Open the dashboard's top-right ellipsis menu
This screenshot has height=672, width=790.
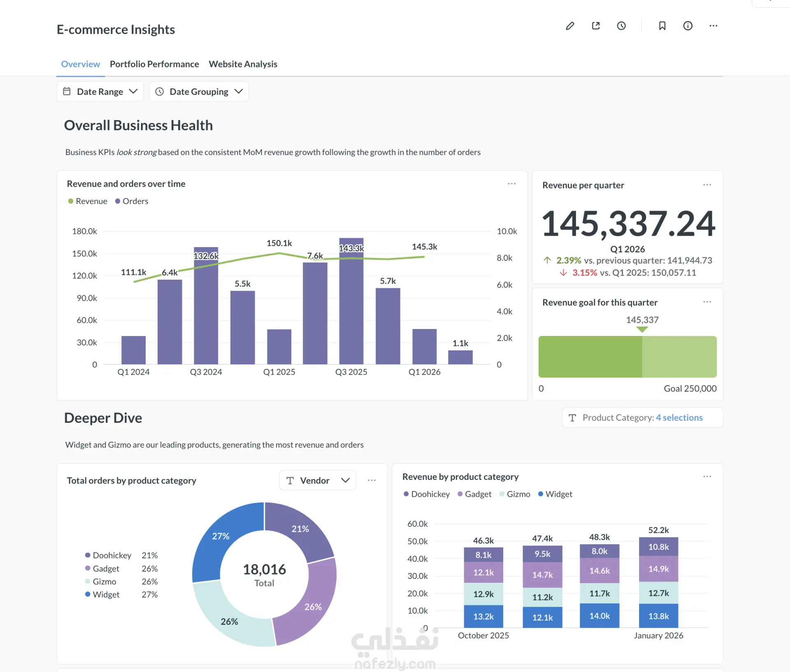click(x=713, y=26)
